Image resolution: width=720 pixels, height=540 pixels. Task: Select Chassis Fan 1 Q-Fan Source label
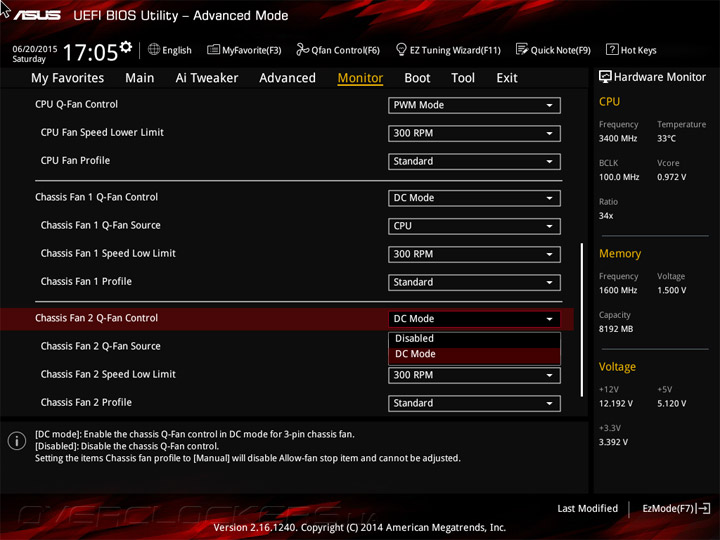pos(101,225)
